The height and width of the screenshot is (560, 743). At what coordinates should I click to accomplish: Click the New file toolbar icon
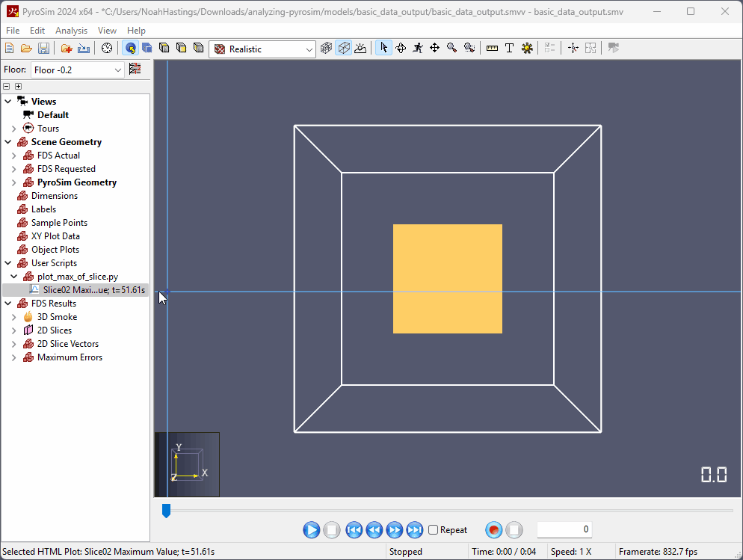pos(10,49)
